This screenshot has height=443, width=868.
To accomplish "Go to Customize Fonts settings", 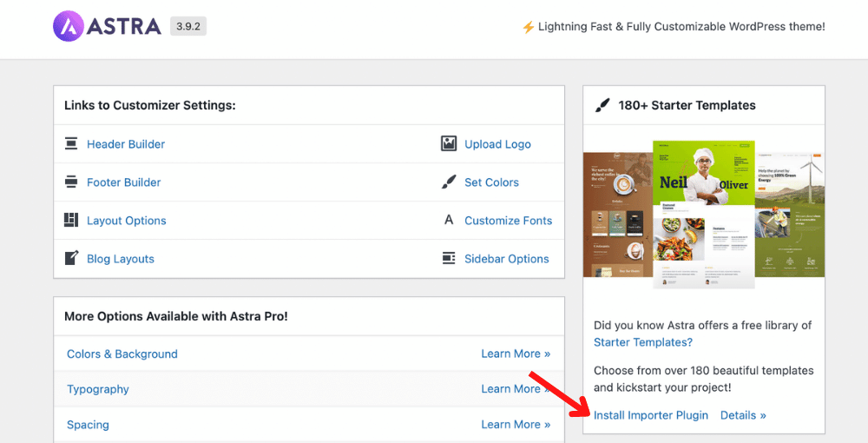I will coord(508,221).
